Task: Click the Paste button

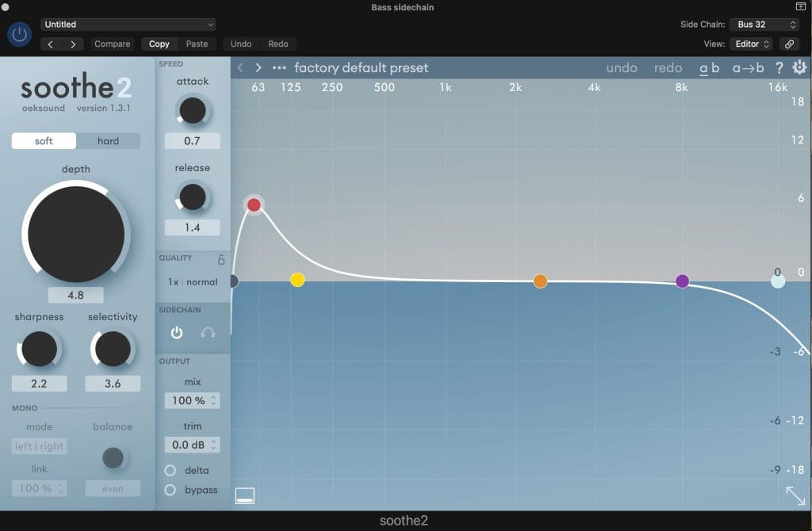Action: [x=197, y=44]
